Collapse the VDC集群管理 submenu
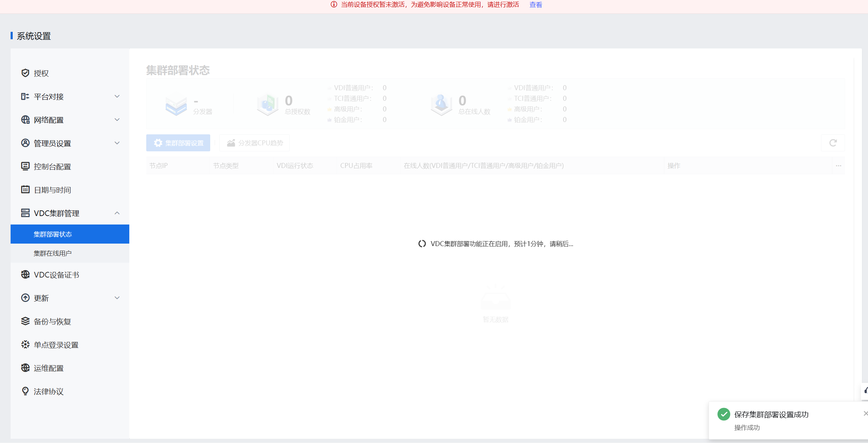The width and height of the screenshot is (868, 443). click(117, 213)
